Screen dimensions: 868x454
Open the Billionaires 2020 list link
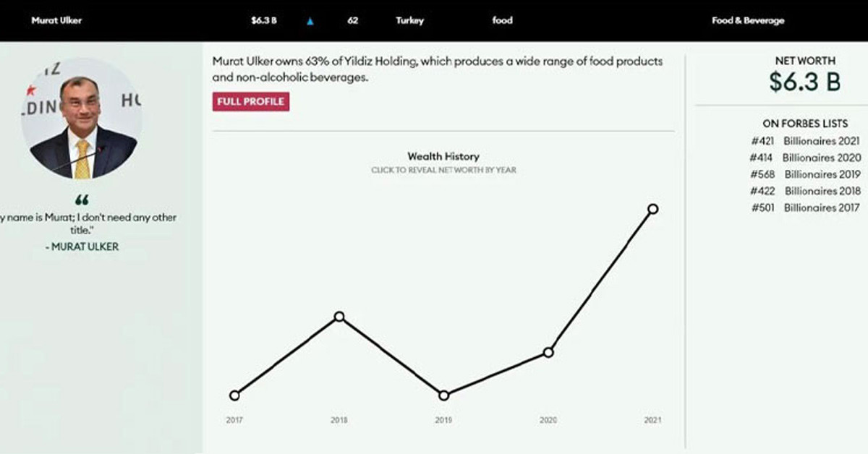[x=822, y=158]
